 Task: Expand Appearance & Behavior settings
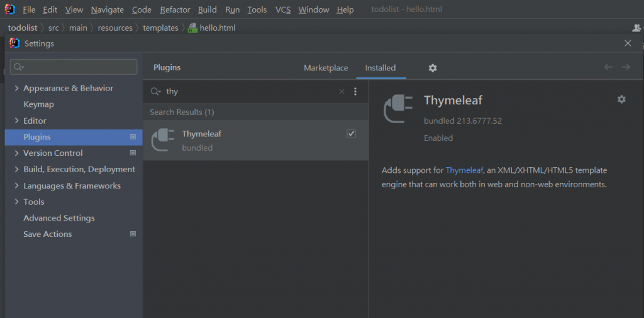(x=17, y=88)
